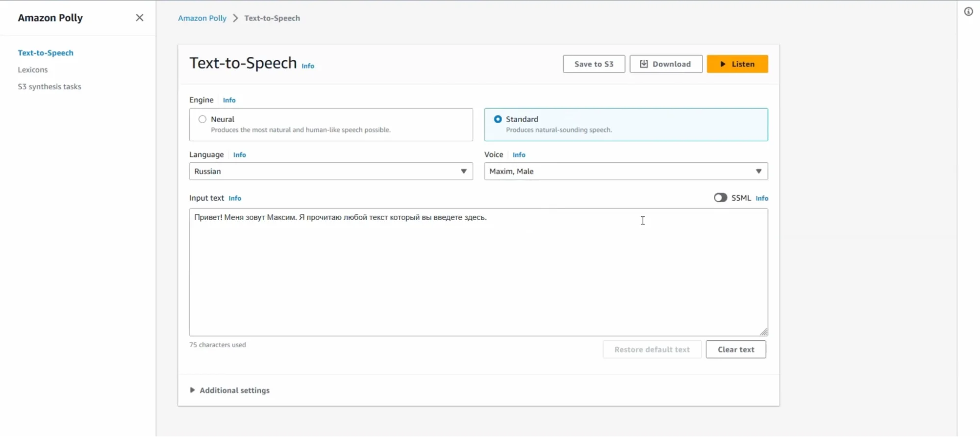
Task: Click Info link next to Engine label
Action: [229, 100]
